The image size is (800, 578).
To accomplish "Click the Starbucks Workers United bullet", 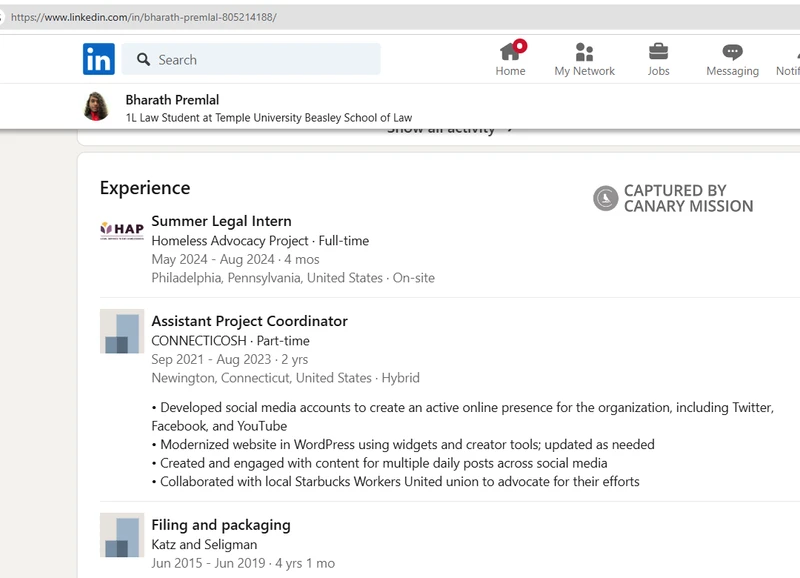I will pos(395,482).
